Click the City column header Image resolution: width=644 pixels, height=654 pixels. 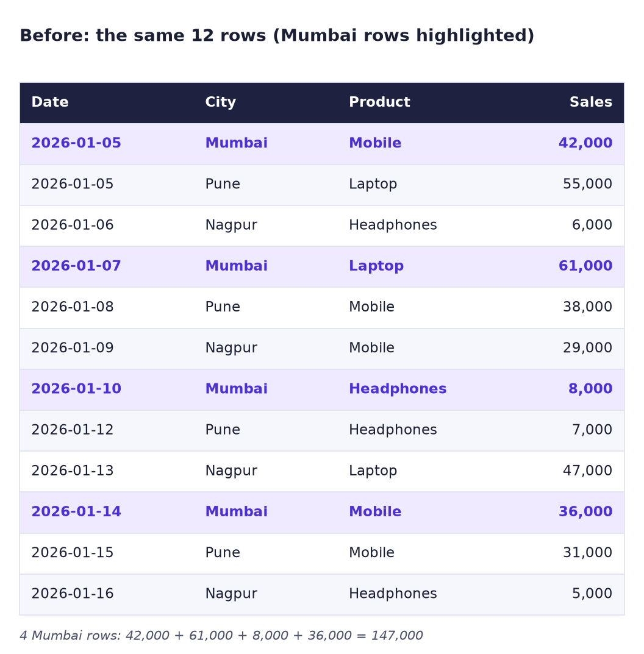(x=220, y=102)
